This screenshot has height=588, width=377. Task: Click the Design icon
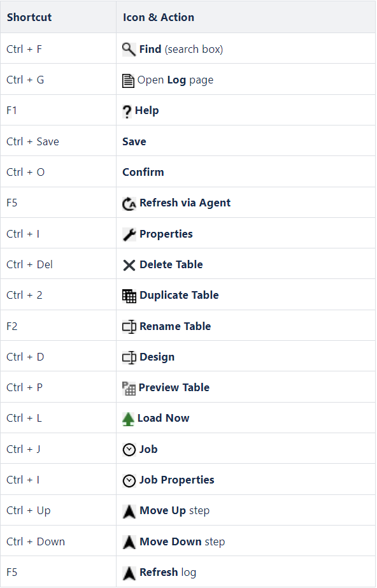coord(129,357)
